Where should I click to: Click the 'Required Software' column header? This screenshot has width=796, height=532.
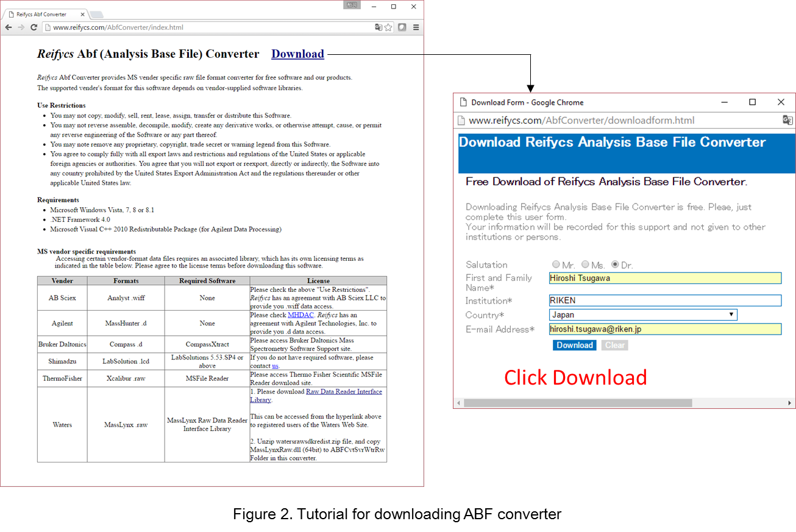point(207,281)
